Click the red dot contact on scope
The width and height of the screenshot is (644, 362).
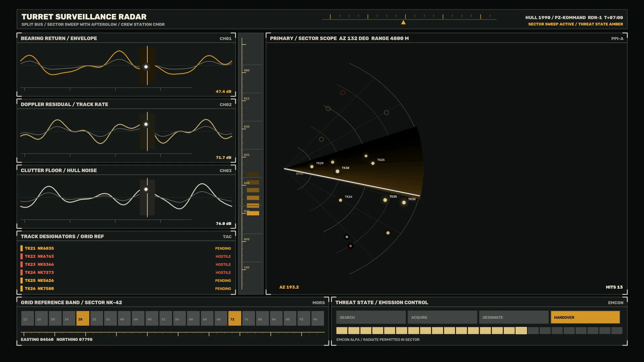point(351,246)
